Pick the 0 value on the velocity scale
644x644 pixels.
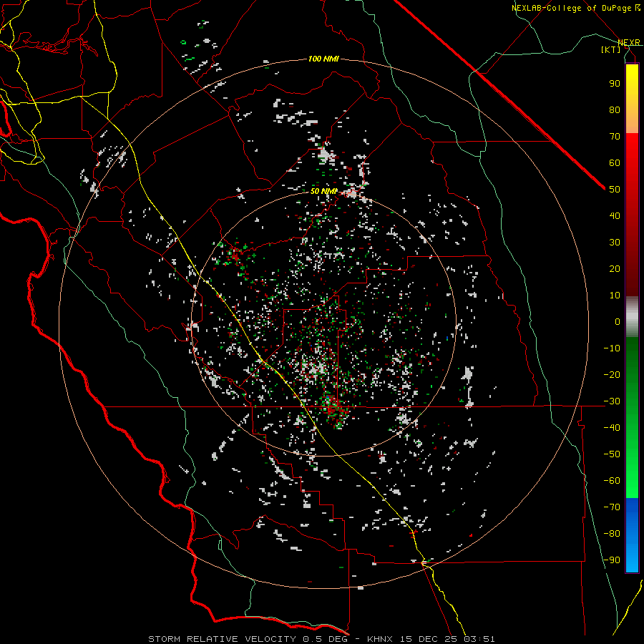click(618, 322)
